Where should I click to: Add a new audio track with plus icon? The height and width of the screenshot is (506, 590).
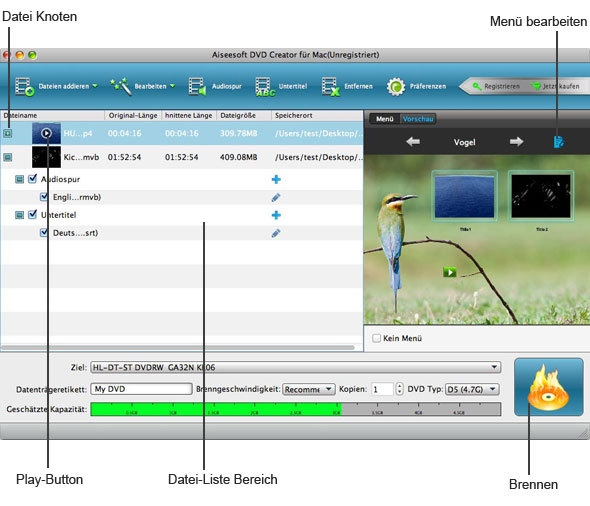(276, 179)
